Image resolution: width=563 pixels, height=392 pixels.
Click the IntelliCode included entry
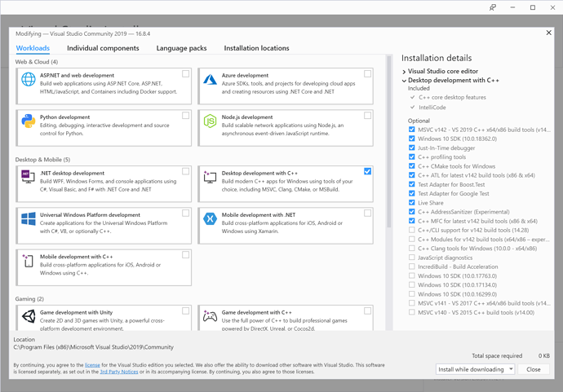[x=432, y=108]
